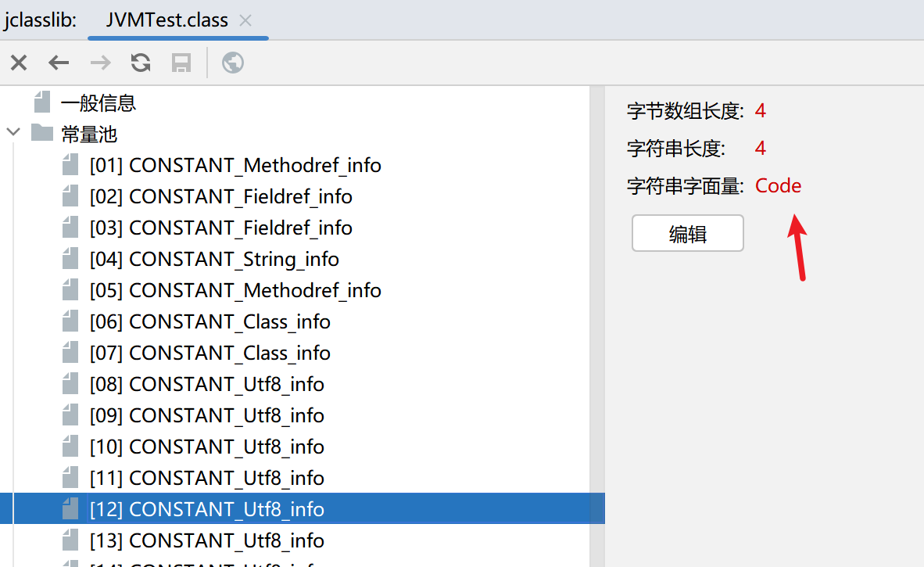Select the JVMTest.class tab
The height and width of the screenshot is (567, 924).
(x=167, y=20)
